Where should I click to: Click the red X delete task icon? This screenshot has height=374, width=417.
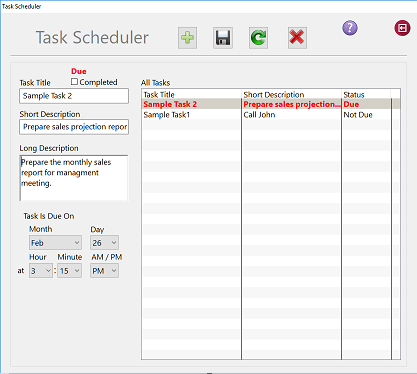(297, 38)
